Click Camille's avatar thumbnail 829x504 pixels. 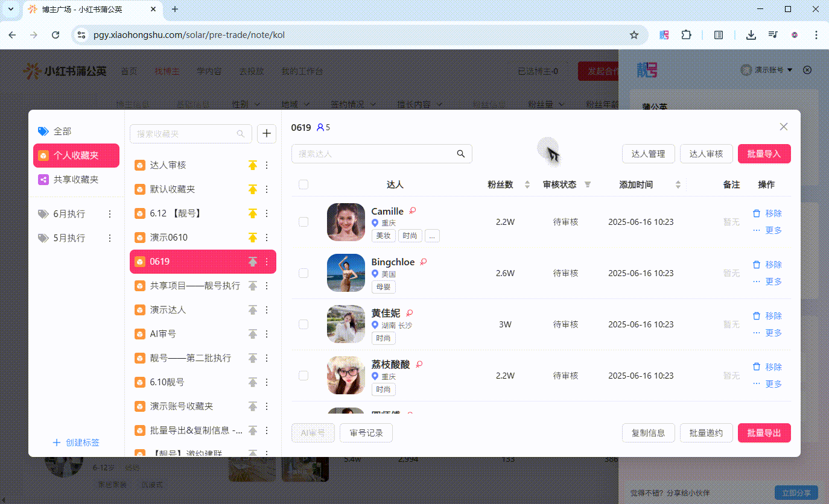[x=346, y=222]
